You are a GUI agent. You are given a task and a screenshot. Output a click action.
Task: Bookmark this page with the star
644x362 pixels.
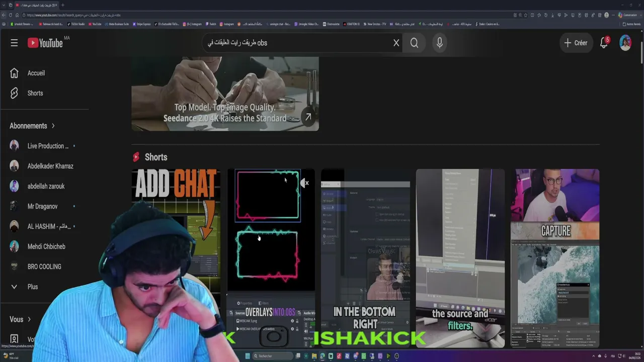pos(526,15)
